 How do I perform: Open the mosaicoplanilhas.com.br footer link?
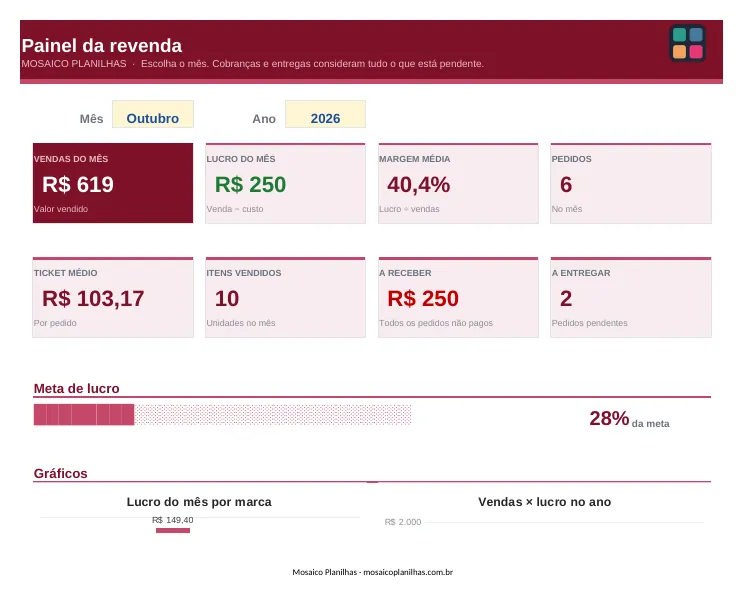408,572
